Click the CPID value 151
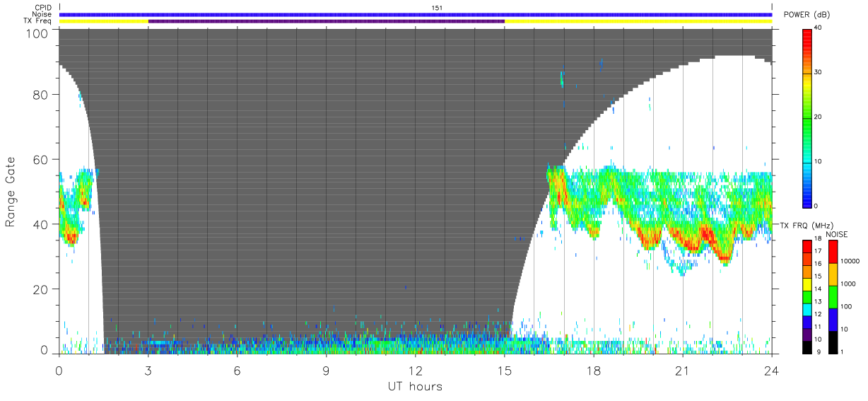The image size is (868, 401). pos(437,8)
